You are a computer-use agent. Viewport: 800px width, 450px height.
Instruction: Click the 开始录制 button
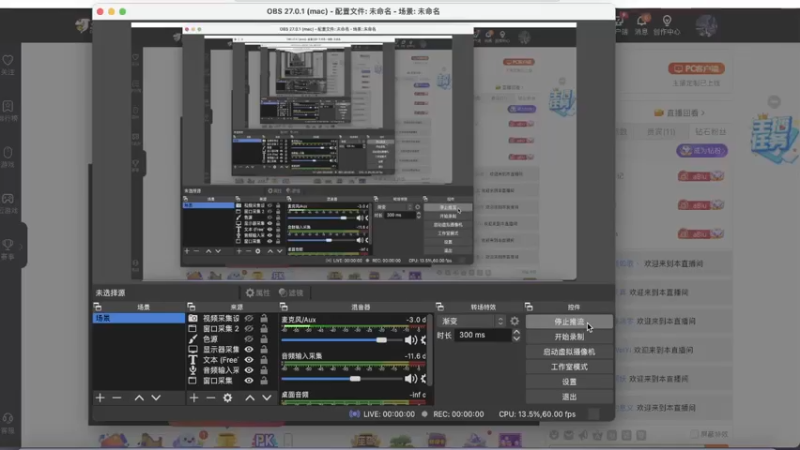tap(569, 337)
